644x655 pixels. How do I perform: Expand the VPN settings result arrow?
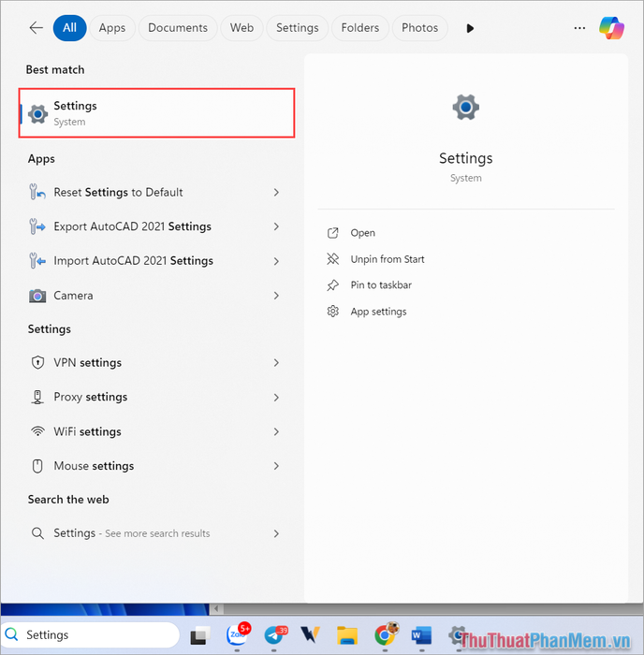click(276, 363)
